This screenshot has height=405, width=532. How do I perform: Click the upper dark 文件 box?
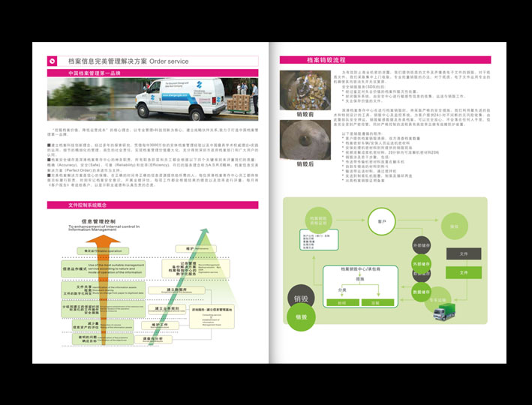463,254
